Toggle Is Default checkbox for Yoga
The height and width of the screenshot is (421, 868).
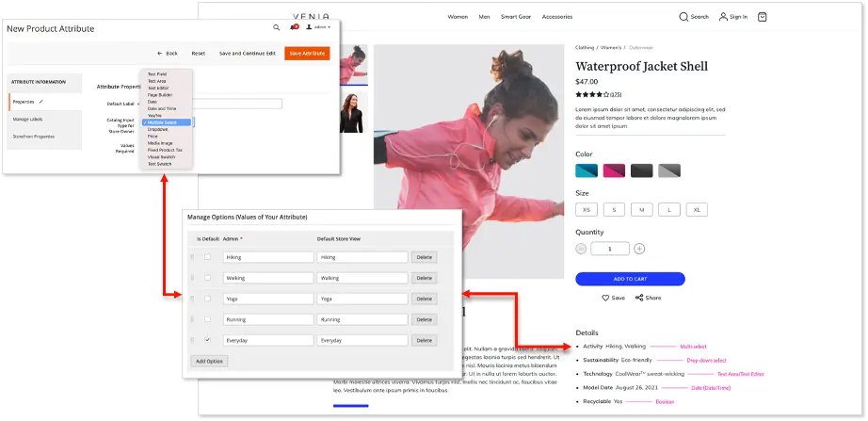(x=208, y=299)
